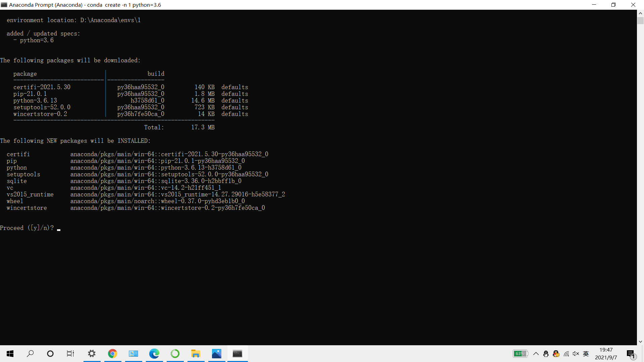Screen dimensions: 644x362
Task: Click the 'build' column header
Action: [x=156, y=74]
